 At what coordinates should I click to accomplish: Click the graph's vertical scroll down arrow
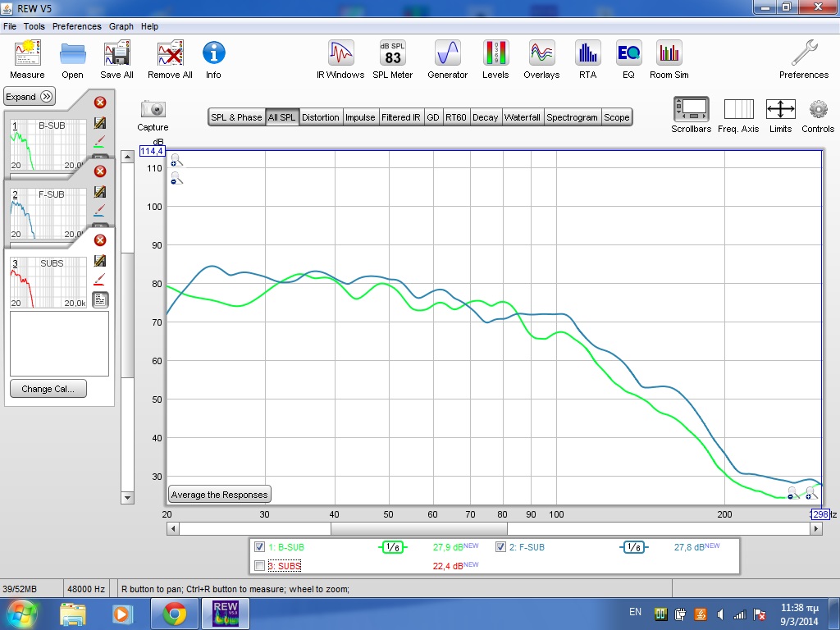point(127,498)
